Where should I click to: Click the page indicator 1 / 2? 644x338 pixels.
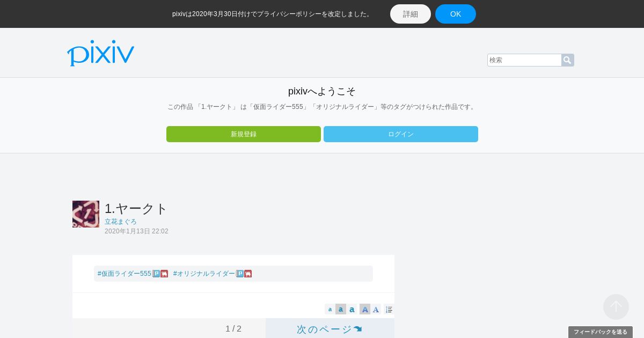(x=233, y=329)
